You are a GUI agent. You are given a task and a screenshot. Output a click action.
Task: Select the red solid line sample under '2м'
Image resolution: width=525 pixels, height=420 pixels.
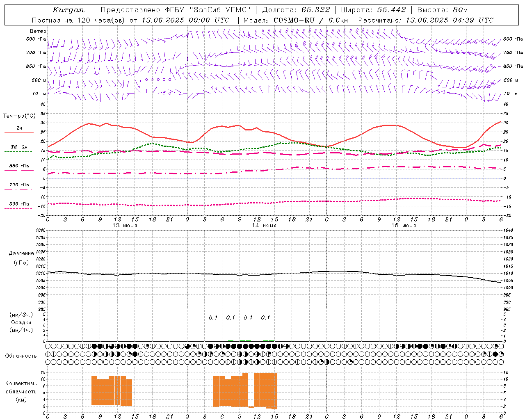pos(19,133)
